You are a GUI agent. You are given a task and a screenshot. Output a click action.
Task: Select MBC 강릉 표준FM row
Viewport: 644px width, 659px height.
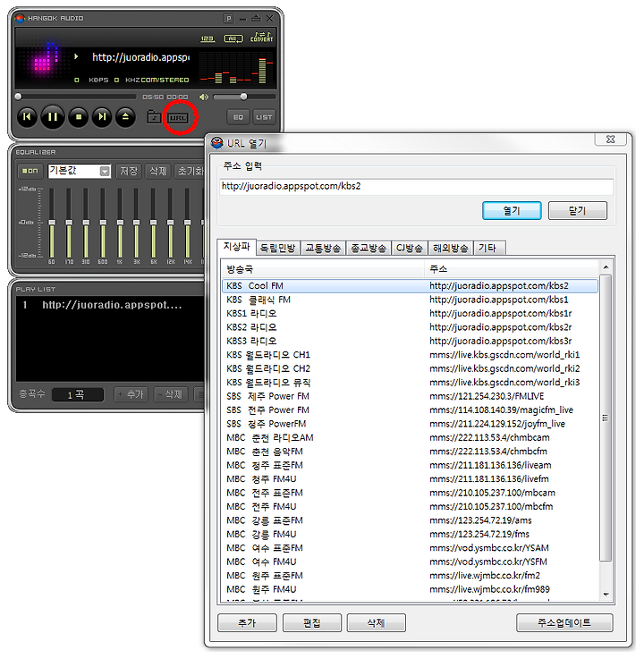(x=410, y=520)
